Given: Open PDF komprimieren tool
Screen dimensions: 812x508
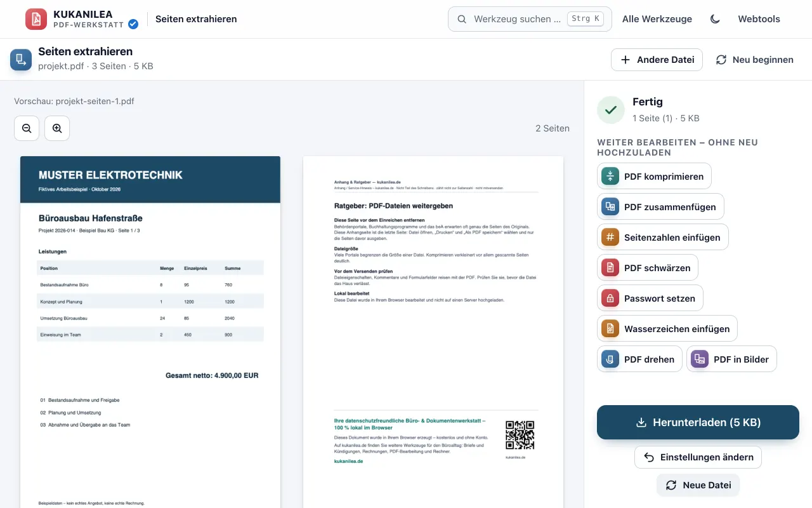Looking at the screenshot, I should click(x=654, y=177).
